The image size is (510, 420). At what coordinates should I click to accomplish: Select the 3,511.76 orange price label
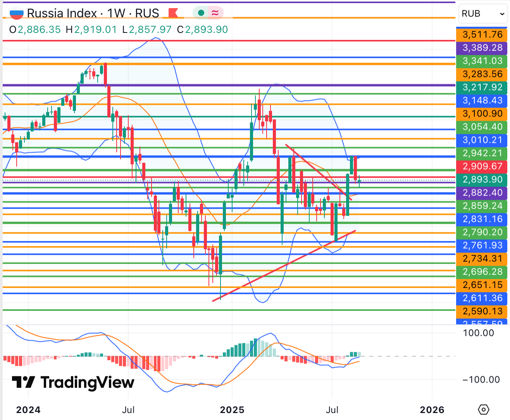(482, 34)
